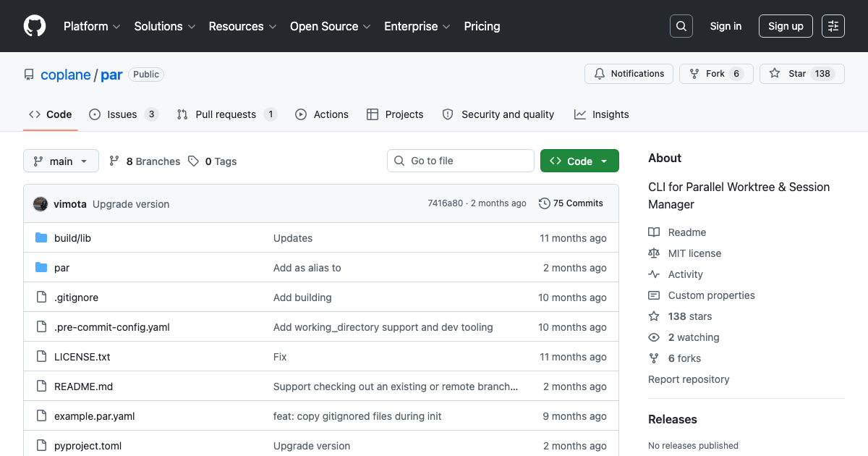View the 0 Tags link
868x456 pixels.
point(213,161)
